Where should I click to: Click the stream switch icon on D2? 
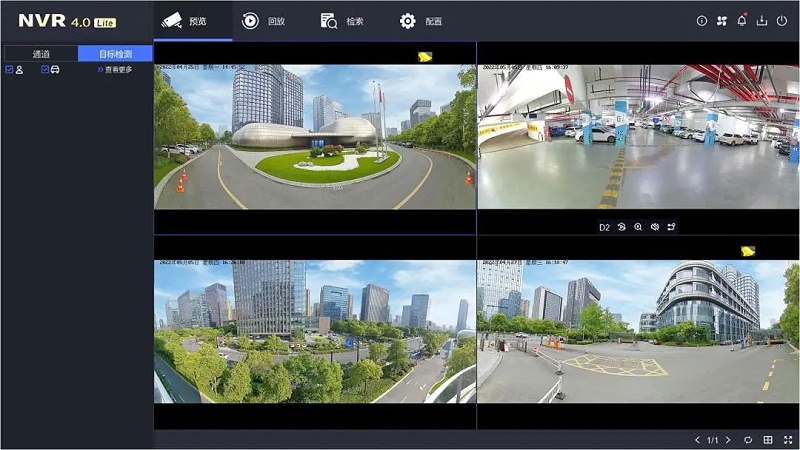pos(672,227)
